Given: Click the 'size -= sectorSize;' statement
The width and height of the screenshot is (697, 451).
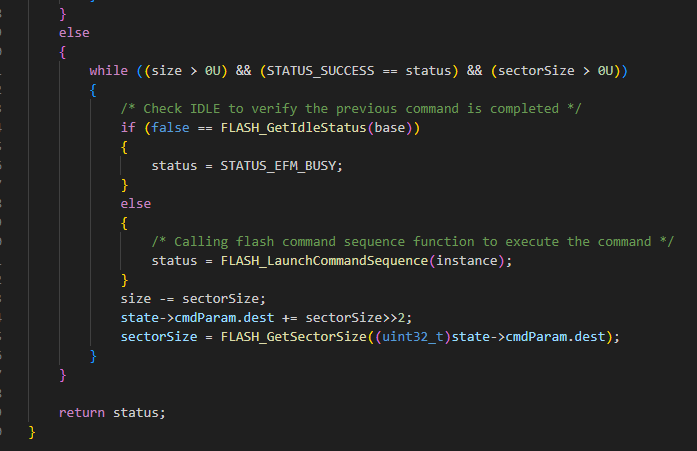Looking at the screenshot, I should coord(194,299).
